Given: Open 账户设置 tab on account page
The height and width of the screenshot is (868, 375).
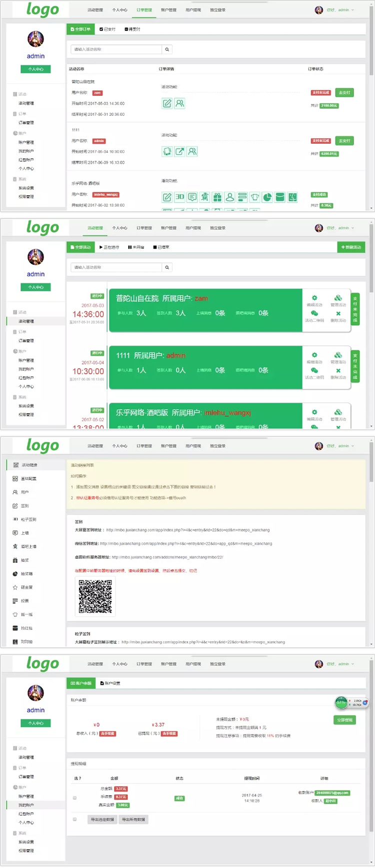Looking at the screenshot, I should coord(110,683).
